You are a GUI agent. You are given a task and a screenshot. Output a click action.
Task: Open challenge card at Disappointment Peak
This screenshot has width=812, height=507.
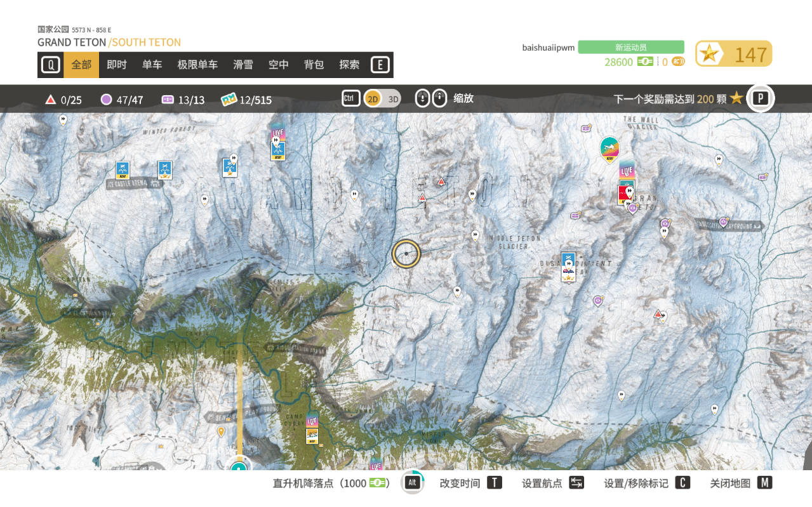568,267
